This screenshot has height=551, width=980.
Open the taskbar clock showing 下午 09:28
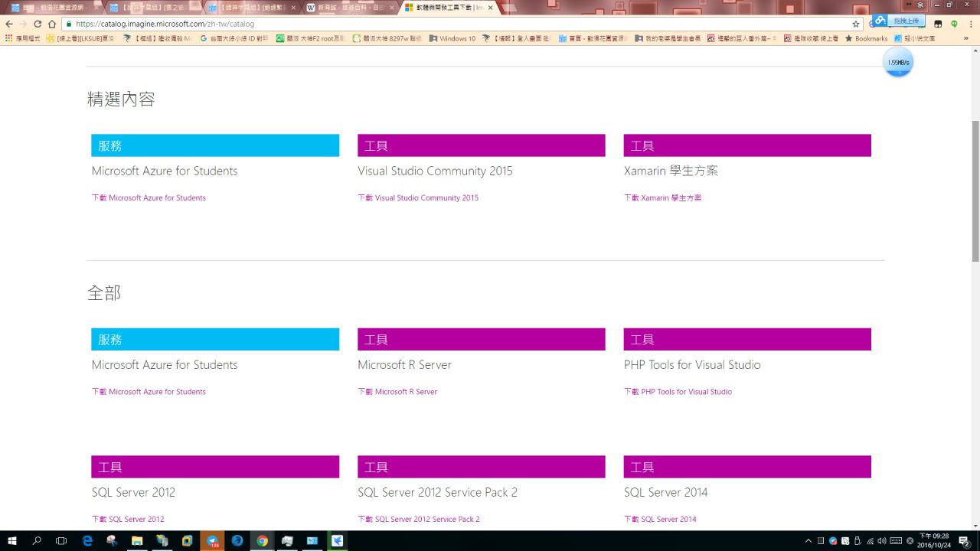pos(933,541)
